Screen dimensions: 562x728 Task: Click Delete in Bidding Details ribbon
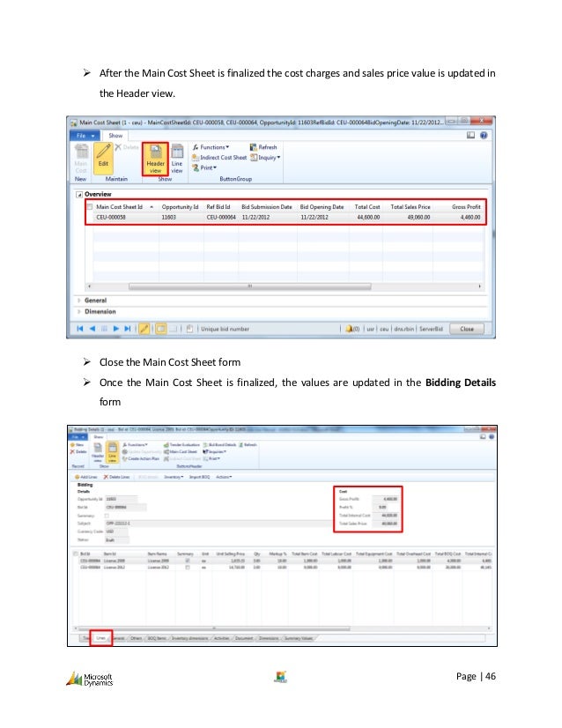coord(78,451)
